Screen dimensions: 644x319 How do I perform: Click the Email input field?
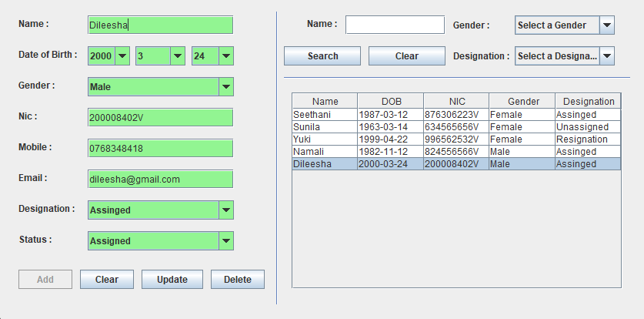[x=160, y=179]
